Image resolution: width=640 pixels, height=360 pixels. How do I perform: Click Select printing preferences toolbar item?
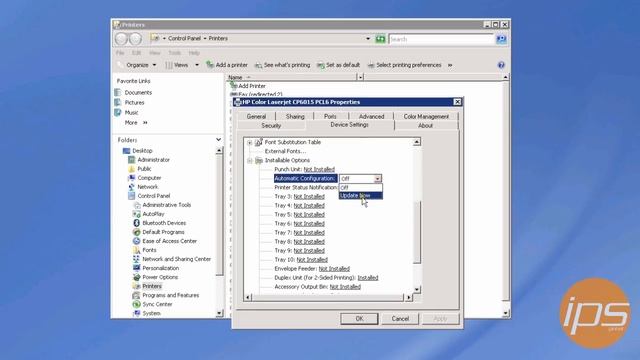click(x=404, y=65)
